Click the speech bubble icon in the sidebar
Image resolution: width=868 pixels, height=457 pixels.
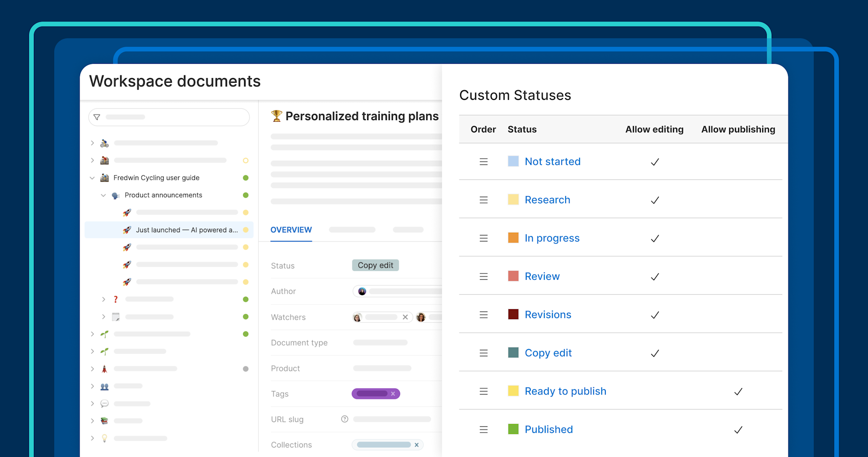click(104, 404)
